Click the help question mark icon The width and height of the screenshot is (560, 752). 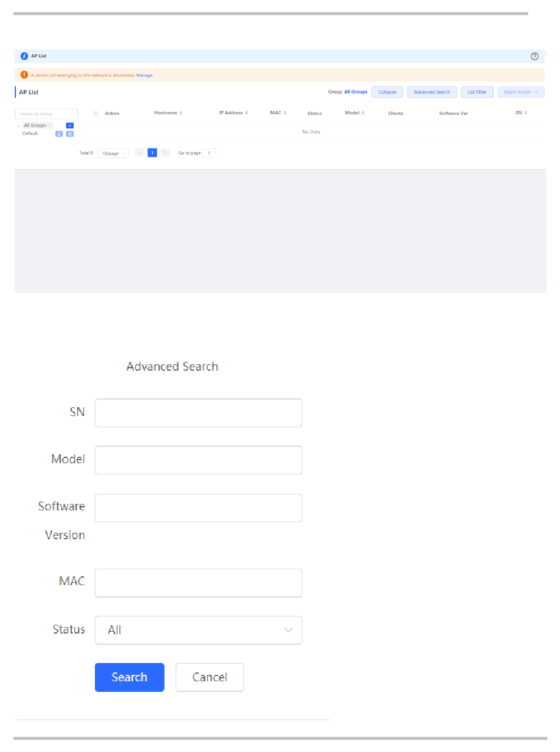click(x=535, y=57)
